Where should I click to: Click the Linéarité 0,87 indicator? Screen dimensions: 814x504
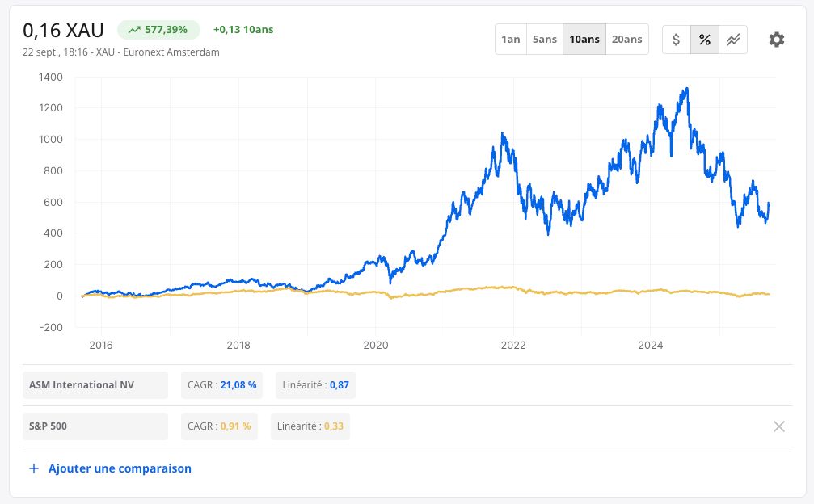coord(315,384)
